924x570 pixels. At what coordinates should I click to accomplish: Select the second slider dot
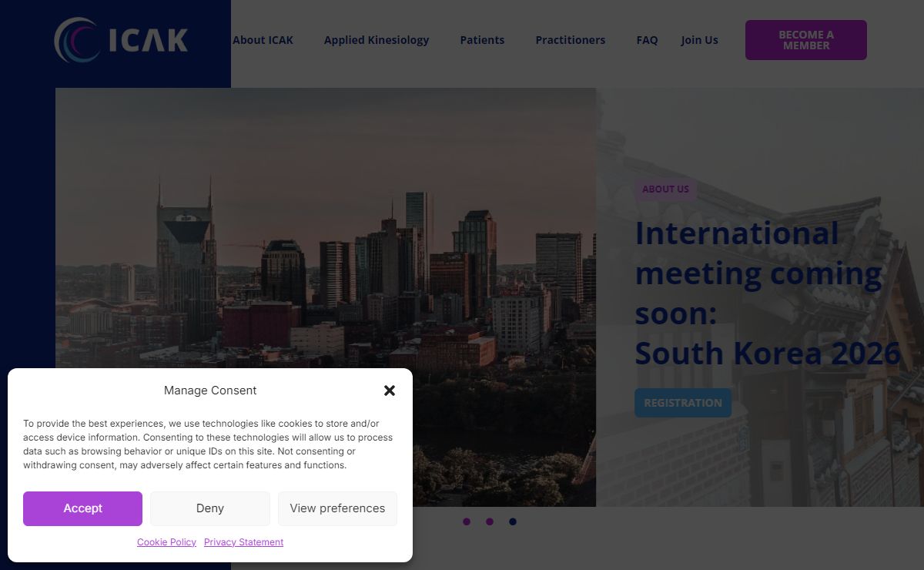(490, 521)
